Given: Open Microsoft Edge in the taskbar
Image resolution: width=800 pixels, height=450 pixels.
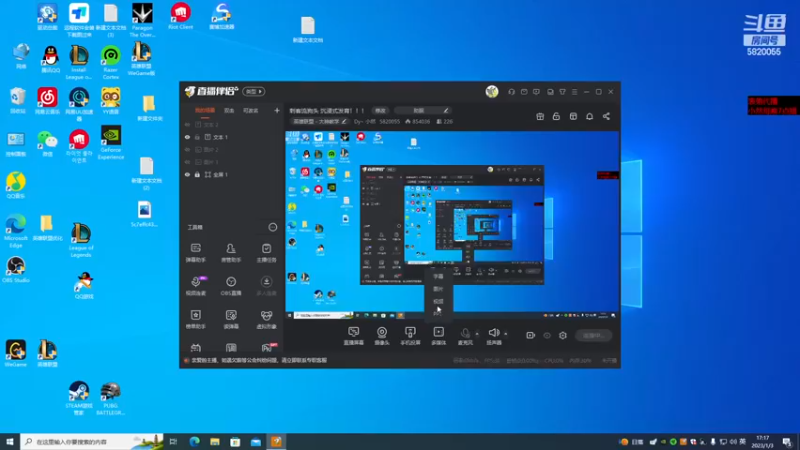Looking at the screenshot, I should [194, 442].
